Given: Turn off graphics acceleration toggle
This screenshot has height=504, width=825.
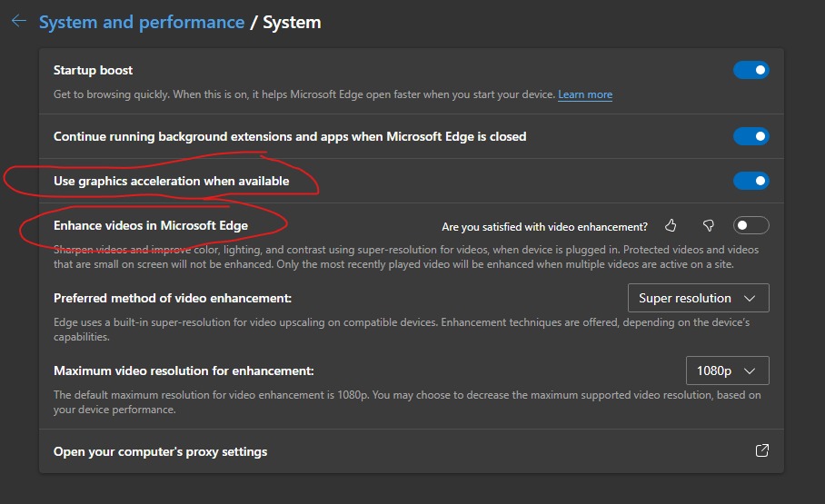Looking at the screenshot, I should click(x=751, y=181).
